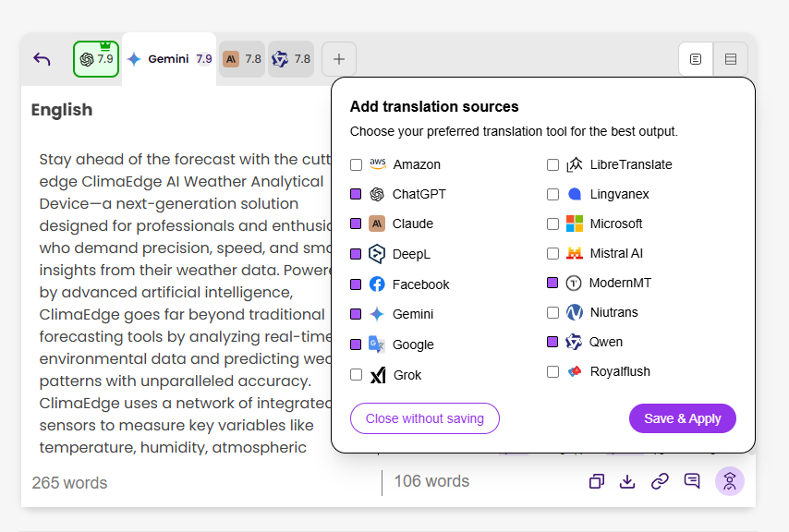The image size is (789, 532).
Task: Select the Gemini tab
Action: tap(169, 59)
